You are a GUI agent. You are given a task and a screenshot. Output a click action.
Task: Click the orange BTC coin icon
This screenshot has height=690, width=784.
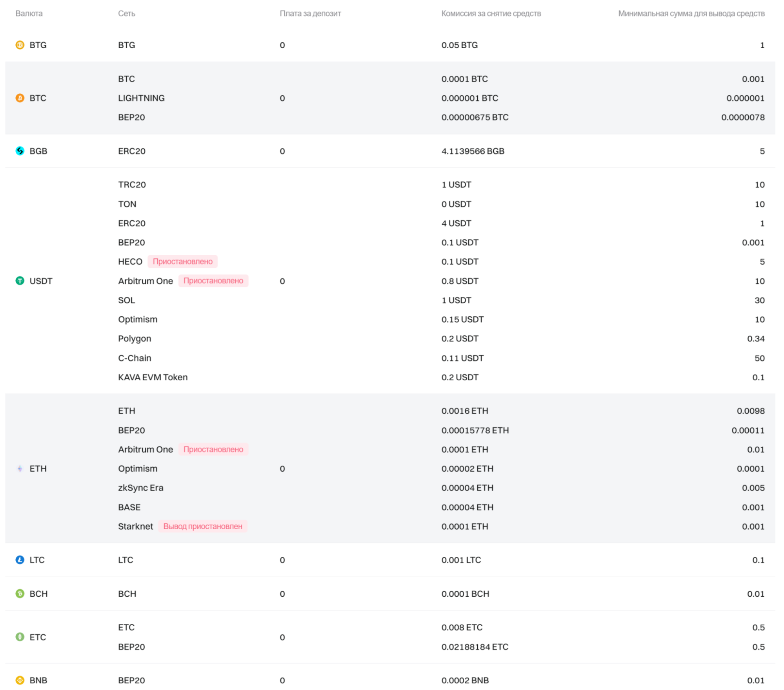tap(20, 98)
